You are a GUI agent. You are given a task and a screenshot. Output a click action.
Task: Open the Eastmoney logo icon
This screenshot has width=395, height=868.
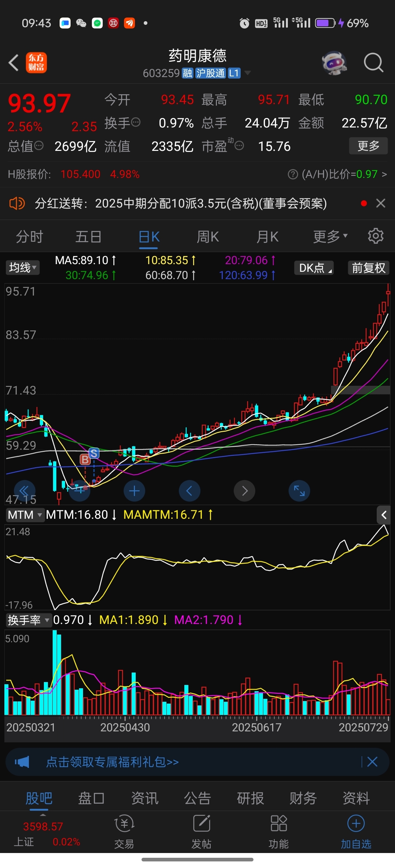click(36, 62)
